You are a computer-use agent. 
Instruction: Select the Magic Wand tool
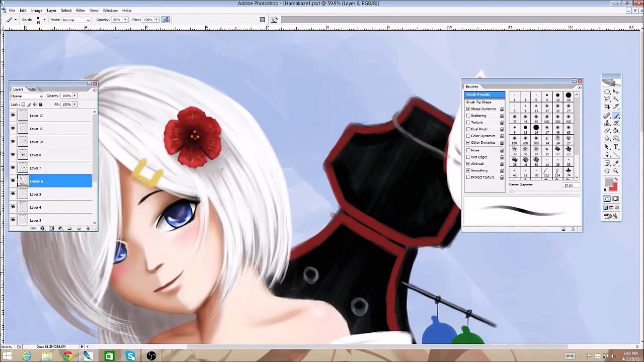coord(616,98)
